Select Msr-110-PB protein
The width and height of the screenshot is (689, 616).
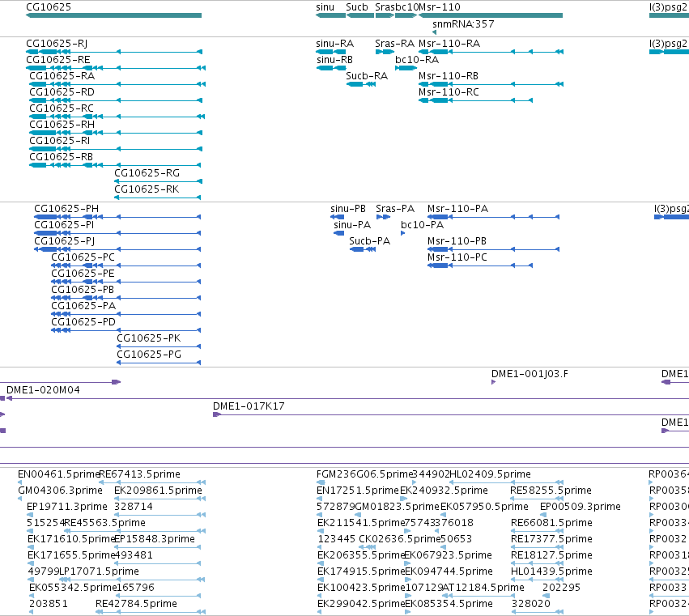pyautogui.click(x=493, y=249)
